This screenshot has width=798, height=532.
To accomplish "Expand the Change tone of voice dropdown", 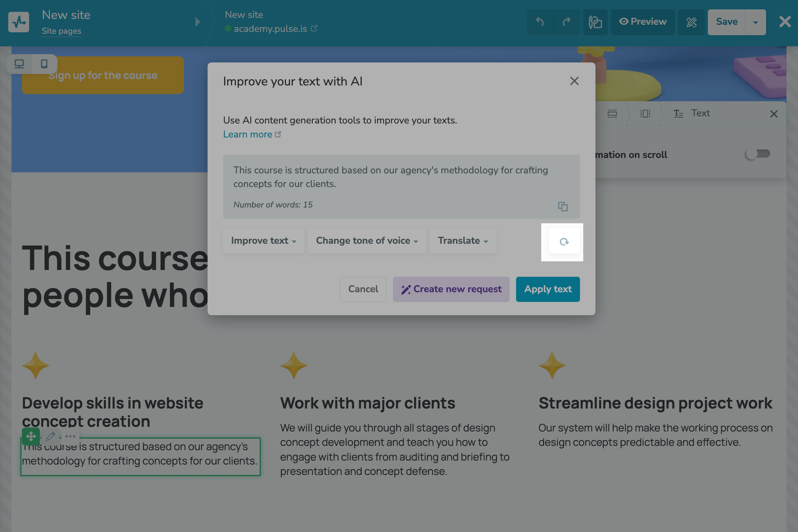I will (367, 241).
